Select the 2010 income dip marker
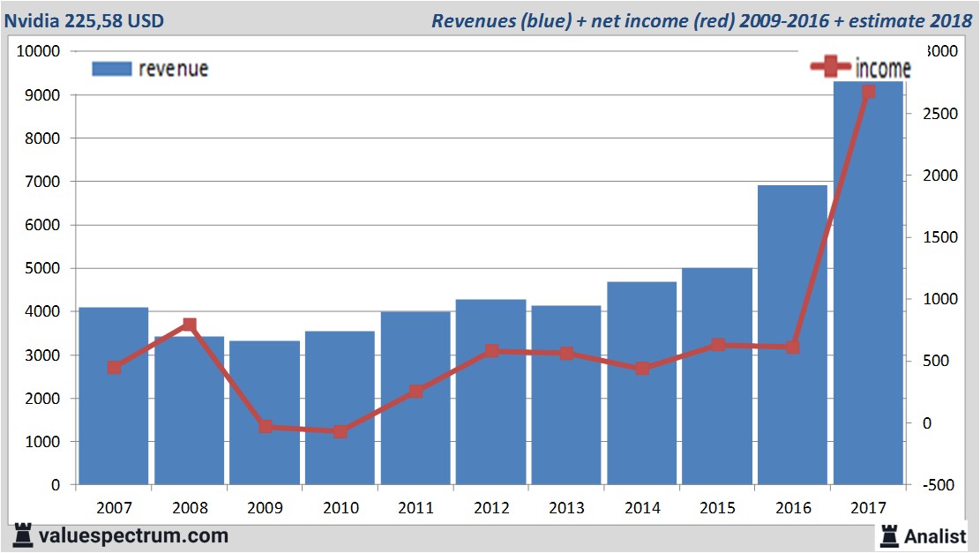The width and height of the screenshot is (980, 553). pos(340,432)
